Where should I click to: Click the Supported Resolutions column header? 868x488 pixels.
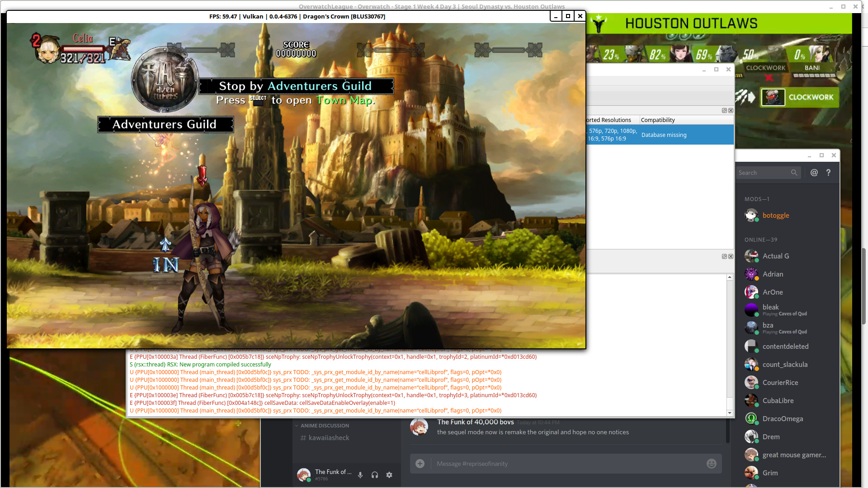612,120
